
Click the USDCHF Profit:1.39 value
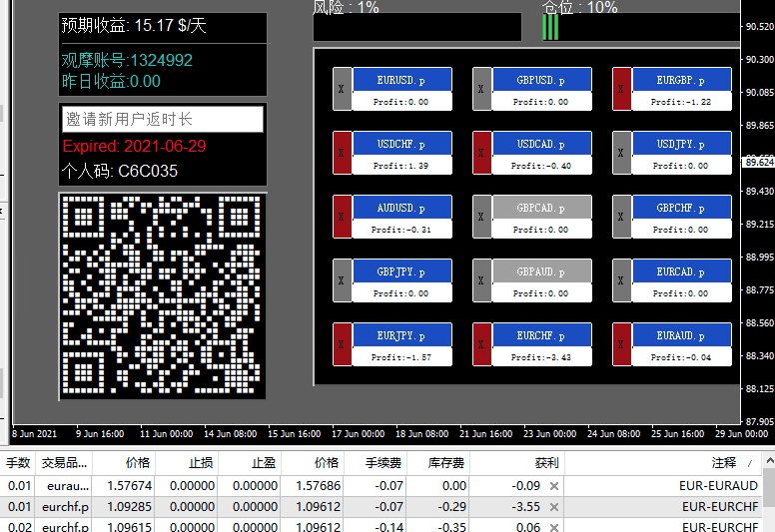(400, 166)
